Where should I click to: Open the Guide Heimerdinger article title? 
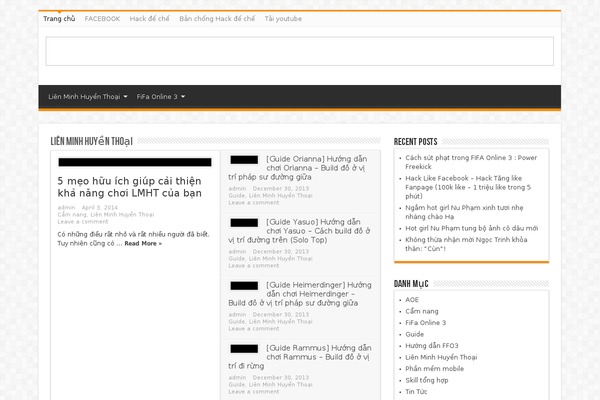[x=300, y=294]
